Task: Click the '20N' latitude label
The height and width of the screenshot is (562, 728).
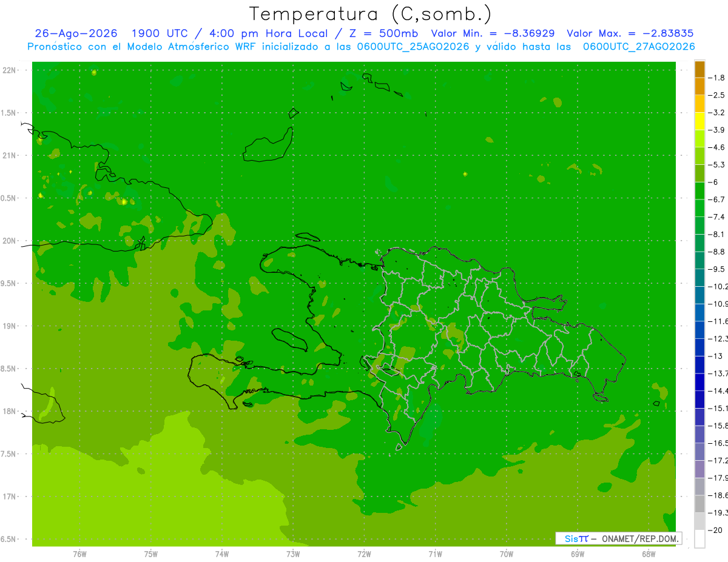Action: pos(10,241)
